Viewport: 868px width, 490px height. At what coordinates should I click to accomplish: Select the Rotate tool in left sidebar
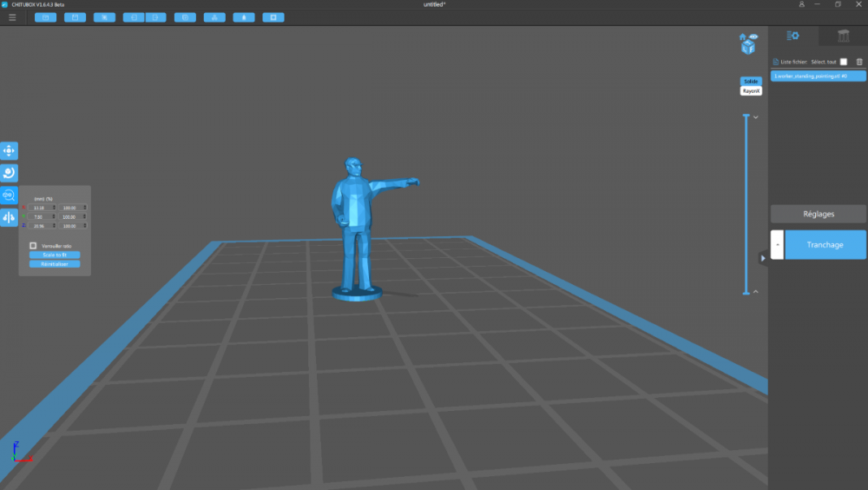pos(9,173)
